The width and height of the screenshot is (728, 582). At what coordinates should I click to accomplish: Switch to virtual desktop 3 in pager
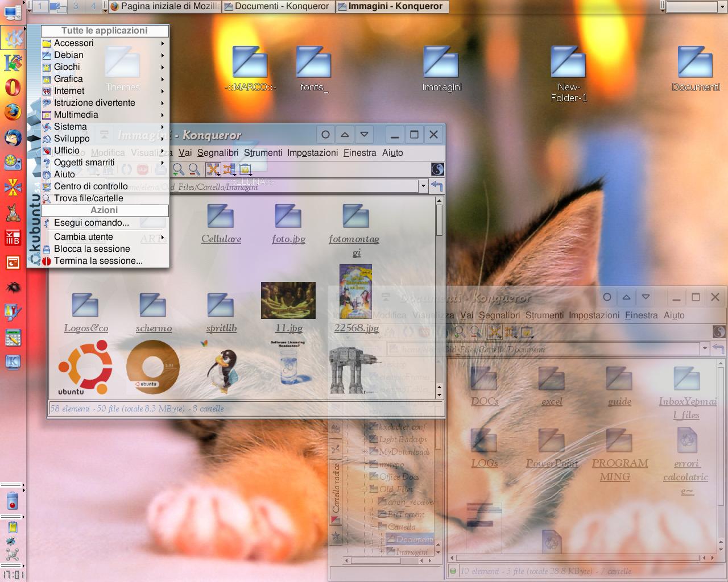coord(76,6)
